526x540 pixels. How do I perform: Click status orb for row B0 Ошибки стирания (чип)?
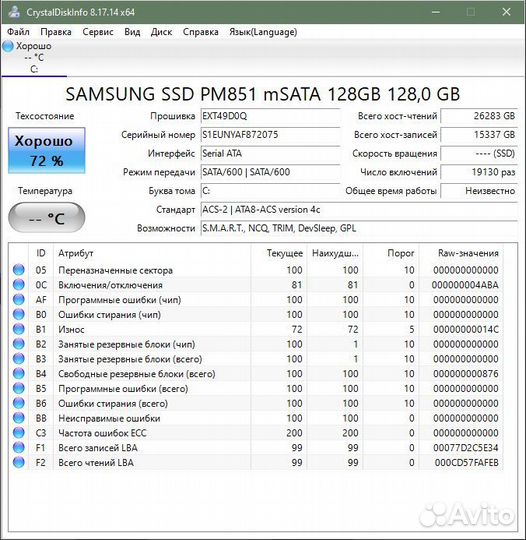(x=19, y=314)
